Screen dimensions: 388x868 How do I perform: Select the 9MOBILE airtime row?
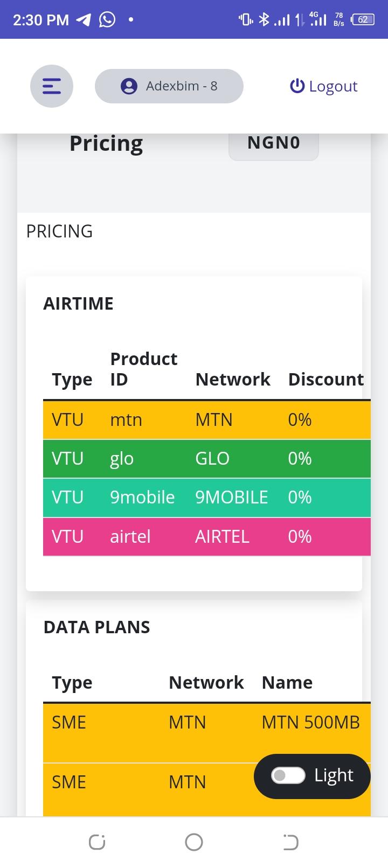pos(207,498)
